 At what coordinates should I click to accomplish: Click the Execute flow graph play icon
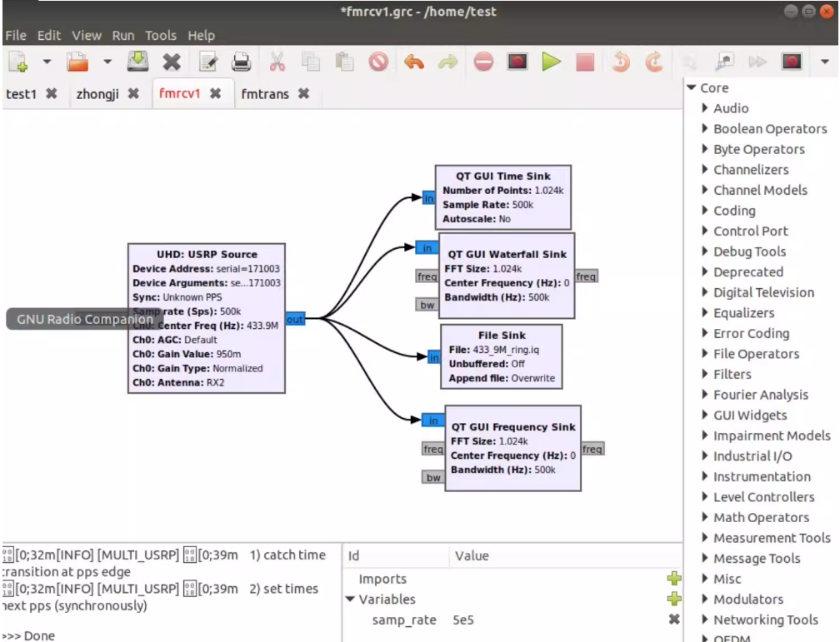pyautogui.click(x=551, y=62)
